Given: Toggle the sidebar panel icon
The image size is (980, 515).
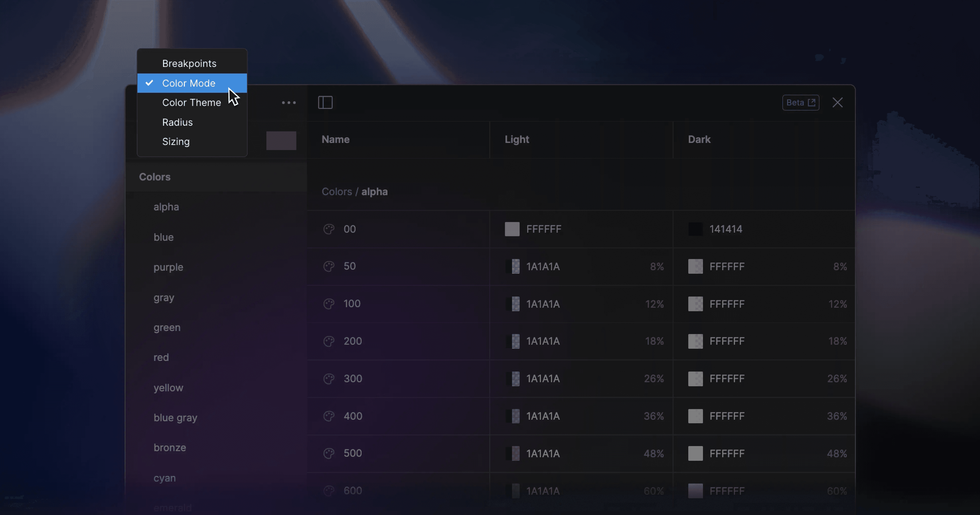Looking at the screenshot, I should pyautogui.click(x=325, y=102).
